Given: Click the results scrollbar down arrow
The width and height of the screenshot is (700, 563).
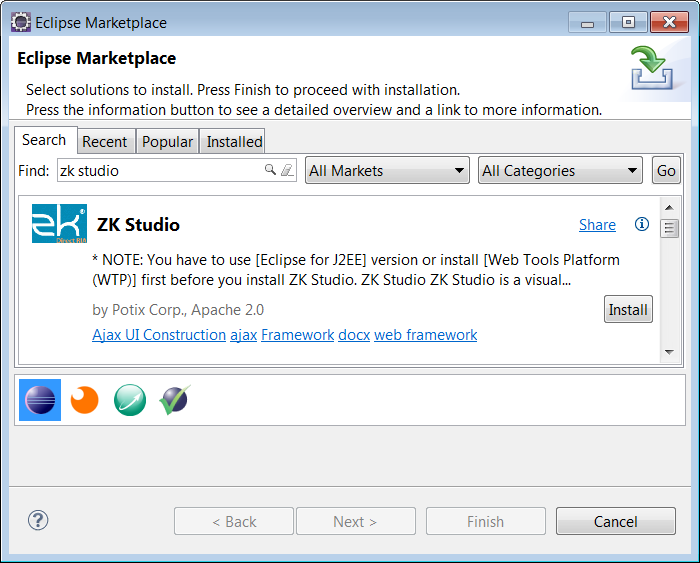Looking at the screenshot, I should [669, 352].
